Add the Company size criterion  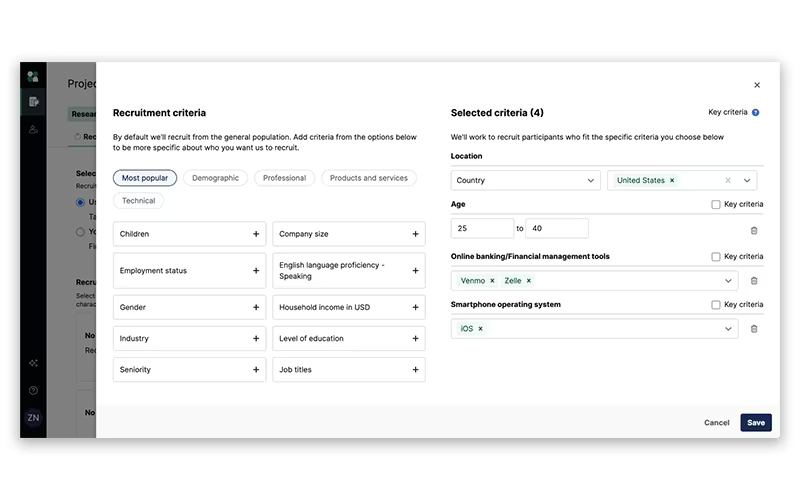coord(415,234)
